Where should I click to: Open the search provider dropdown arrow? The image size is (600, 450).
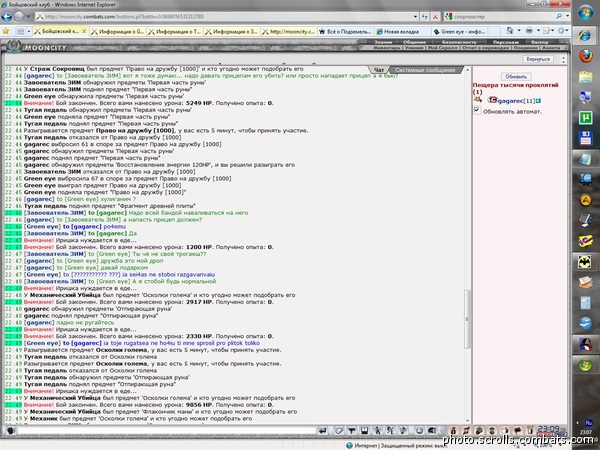567,16
